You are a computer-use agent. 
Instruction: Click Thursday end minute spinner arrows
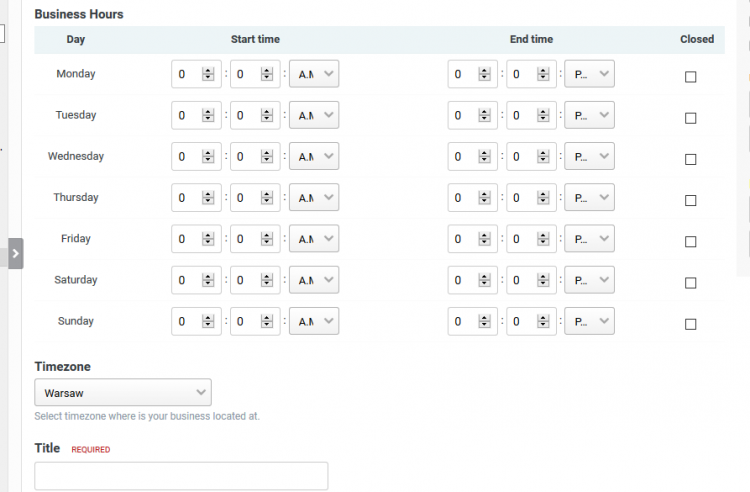coord(543,197)
